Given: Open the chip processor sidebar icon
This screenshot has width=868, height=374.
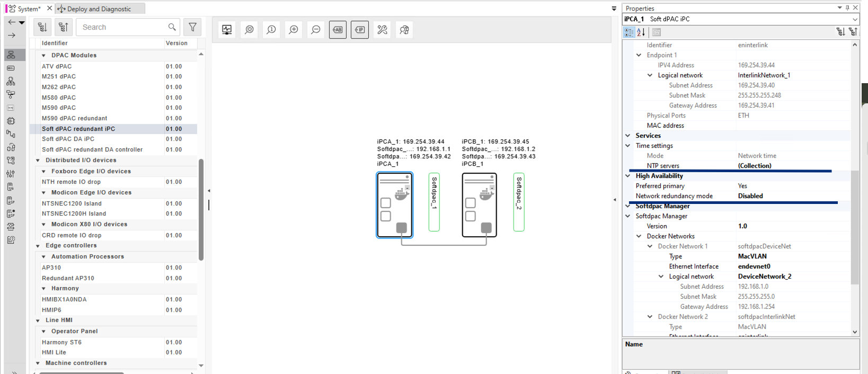Looking at the screenshot, I should click(x=11, y=121).
